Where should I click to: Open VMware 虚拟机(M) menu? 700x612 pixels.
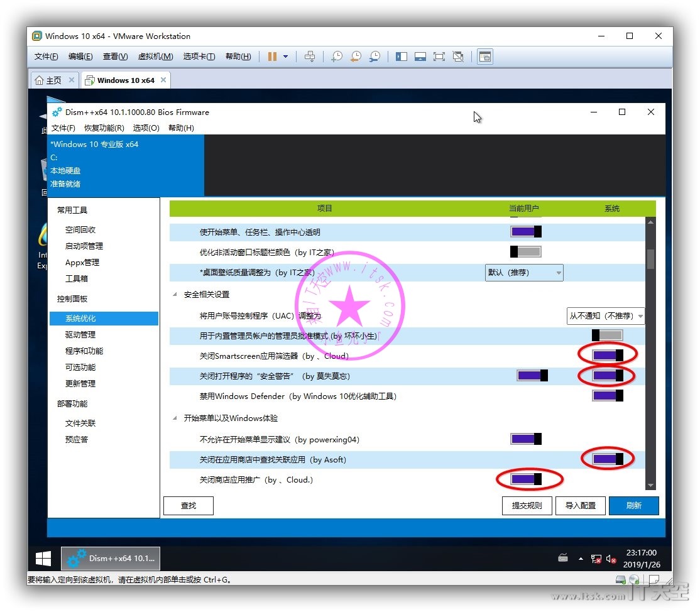(x=155, y=57)
